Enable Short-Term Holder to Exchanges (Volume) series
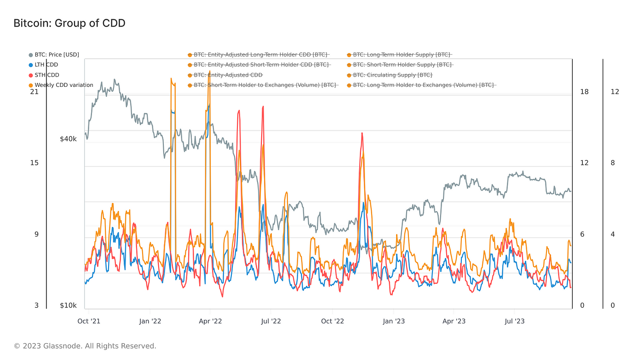Viewport: 644px width, 362px height. coord(262,85)
